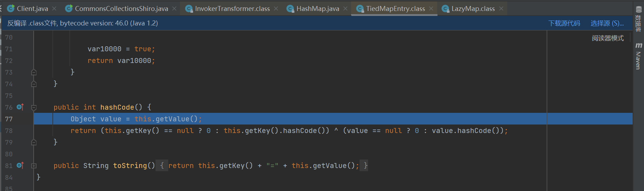This screenshot has height=191, width=644.
Task: Click the toString method name
Action: 130,166
